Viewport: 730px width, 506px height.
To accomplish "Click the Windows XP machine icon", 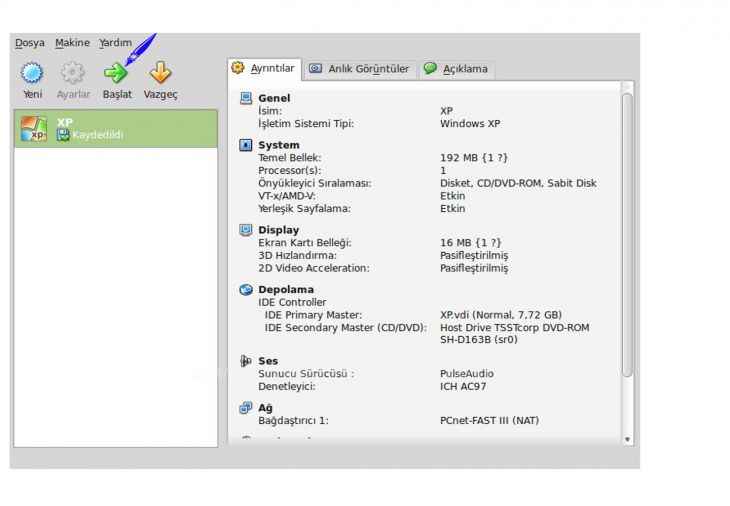I will (x=34, y=129).
